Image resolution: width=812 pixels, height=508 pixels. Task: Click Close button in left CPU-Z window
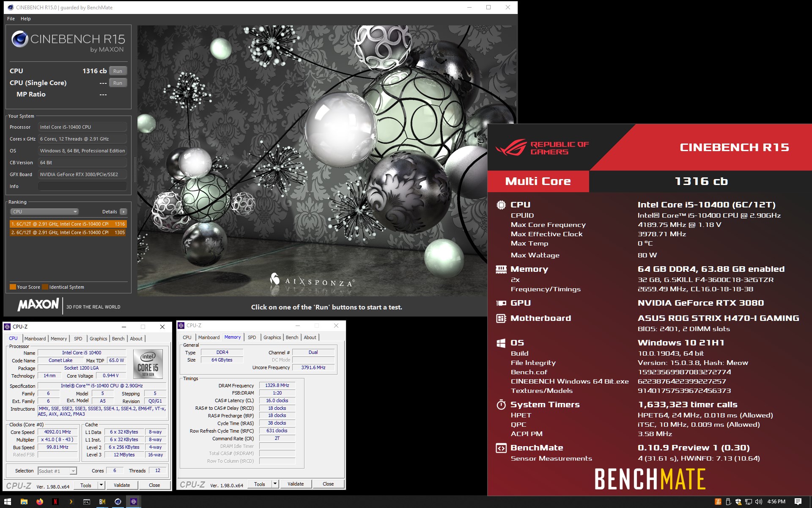154,485
